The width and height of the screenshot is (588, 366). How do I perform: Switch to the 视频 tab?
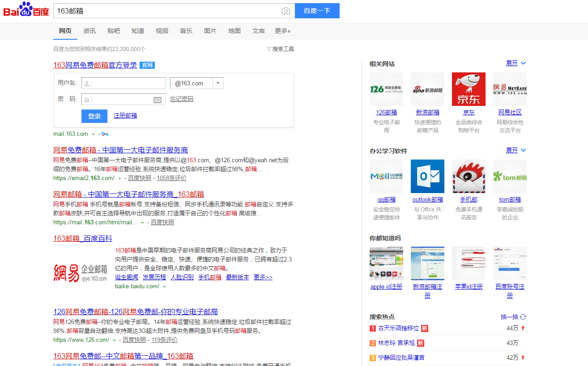[x=162, y=31]
